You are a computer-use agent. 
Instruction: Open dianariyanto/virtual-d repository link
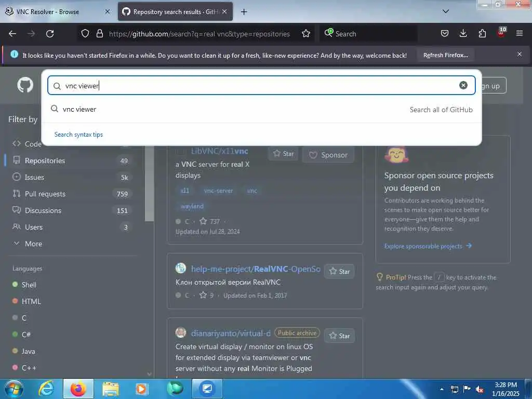pyautogui.click(x=231, y=334)
